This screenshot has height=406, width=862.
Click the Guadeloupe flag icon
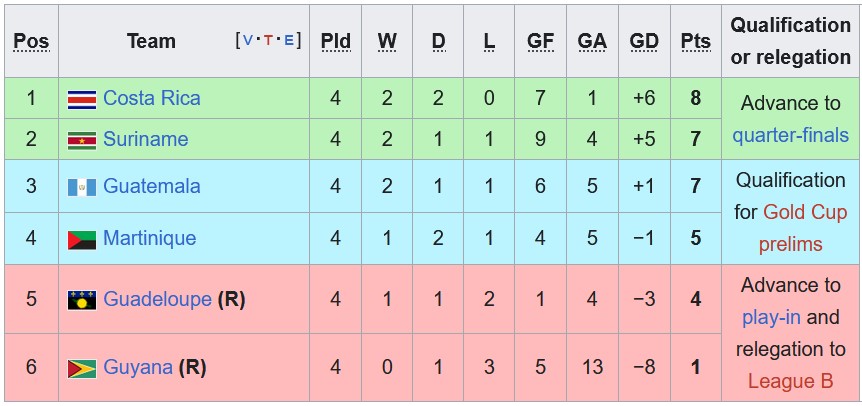click(x=81, y=300)
